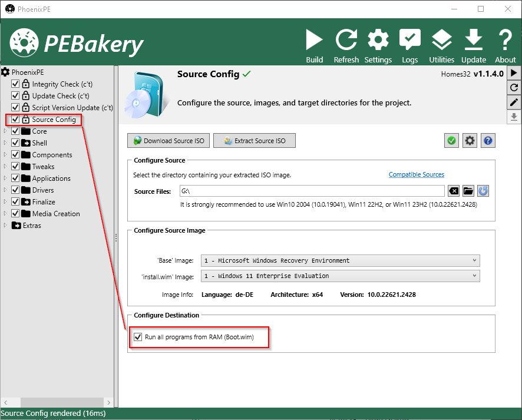The width and height of the screenshot is (522, 420).
Task: Expand the Applications tree node
Action: click(x=5, y=178)
